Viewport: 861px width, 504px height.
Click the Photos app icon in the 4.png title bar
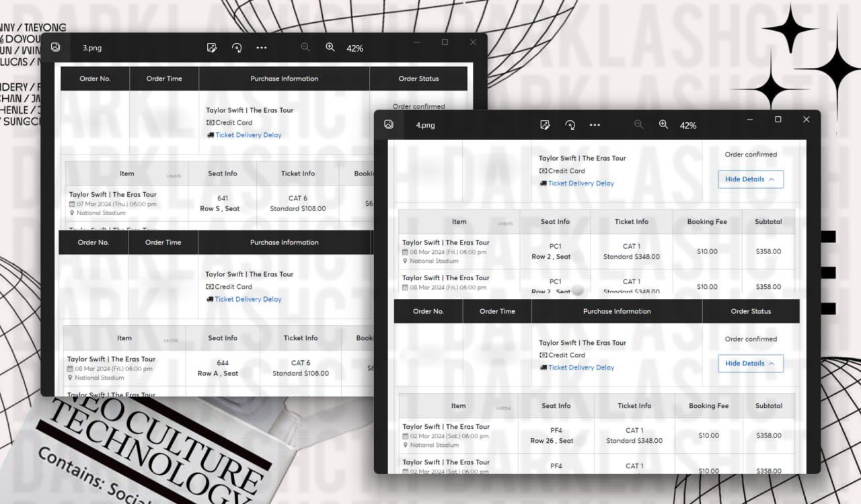click(389, 124)
